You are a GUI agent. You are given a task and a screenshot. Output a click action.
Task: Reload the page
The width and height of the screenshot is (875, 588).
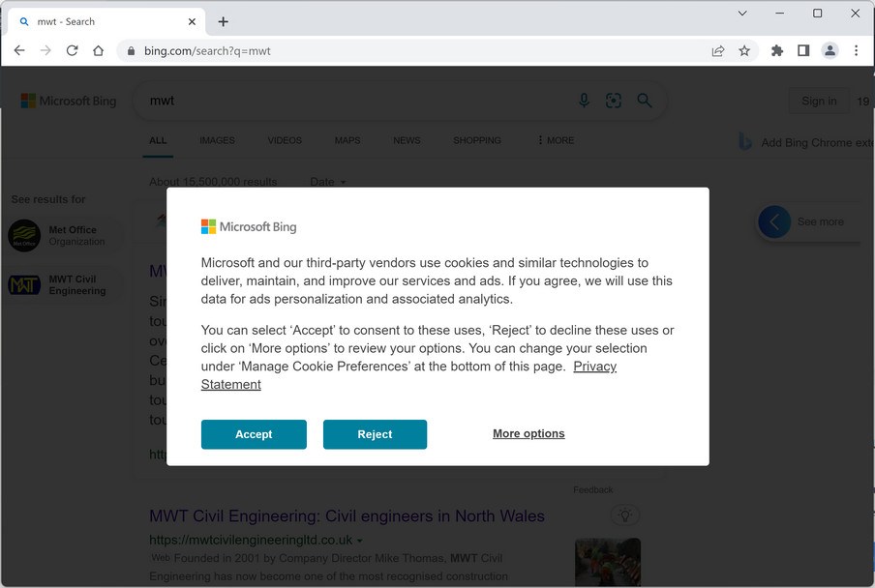click(72, 51)
